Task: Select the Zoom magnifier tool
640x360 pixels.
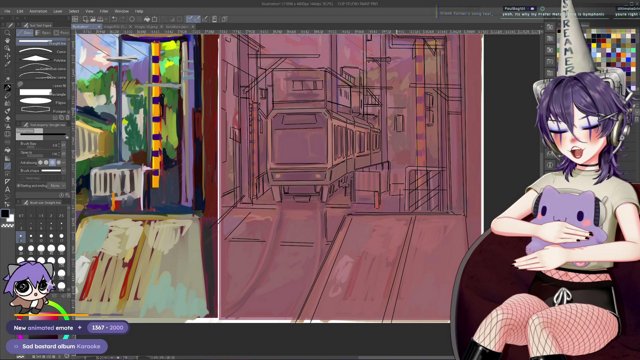Action: point(7,33)
